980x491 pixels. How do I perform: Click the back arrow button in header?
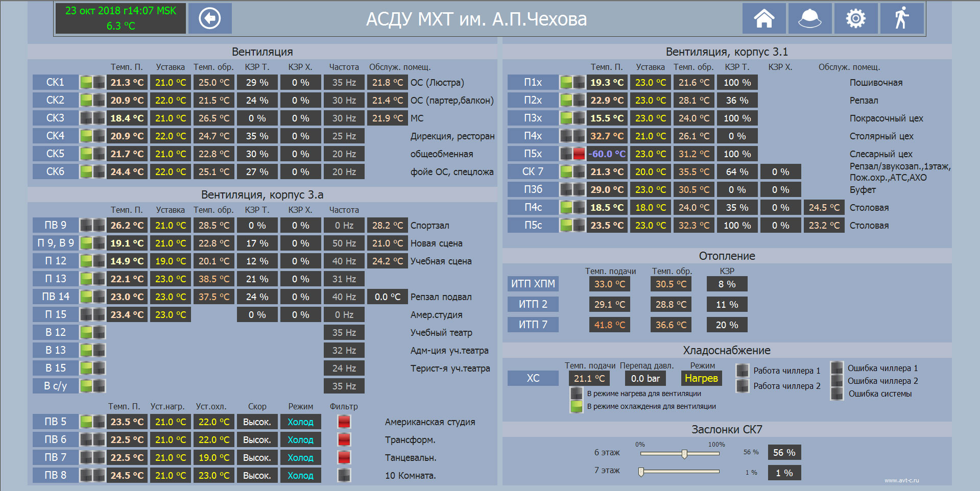(x=210, y=19)
